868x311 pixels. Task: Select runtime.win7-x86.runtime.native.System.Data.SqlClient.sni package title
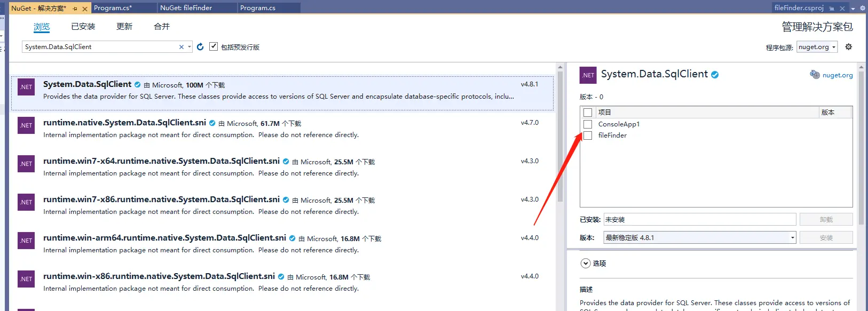tap(161, 200)
